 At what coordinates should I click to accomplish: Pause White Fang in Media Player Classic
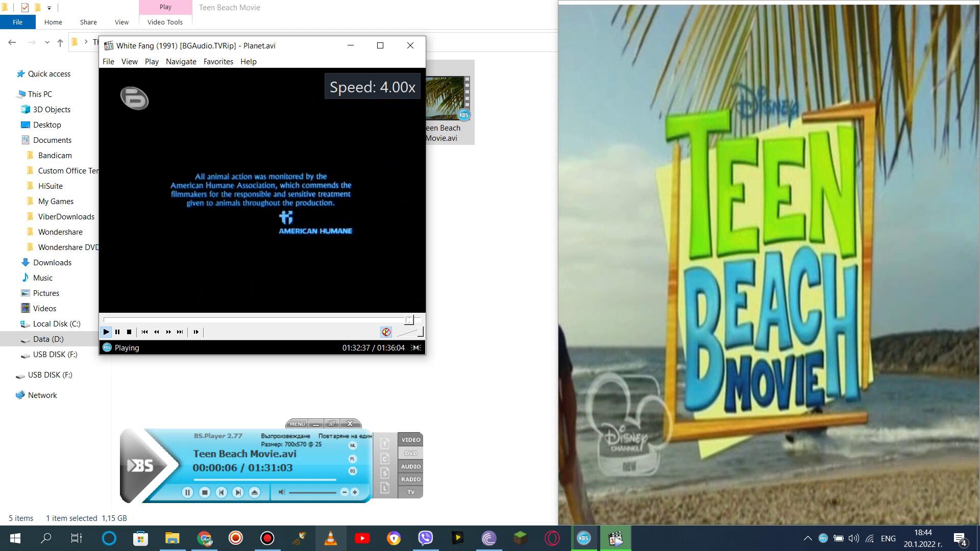tap(117, 332)
